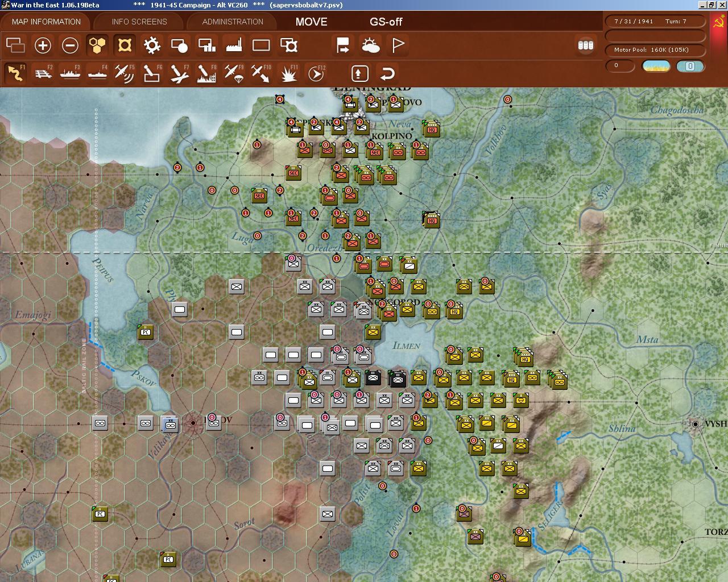The width and height of the screenshot is (728, 582).
Task: Zoom out the map with the minus icon
Action: click(x=70, y=45)
